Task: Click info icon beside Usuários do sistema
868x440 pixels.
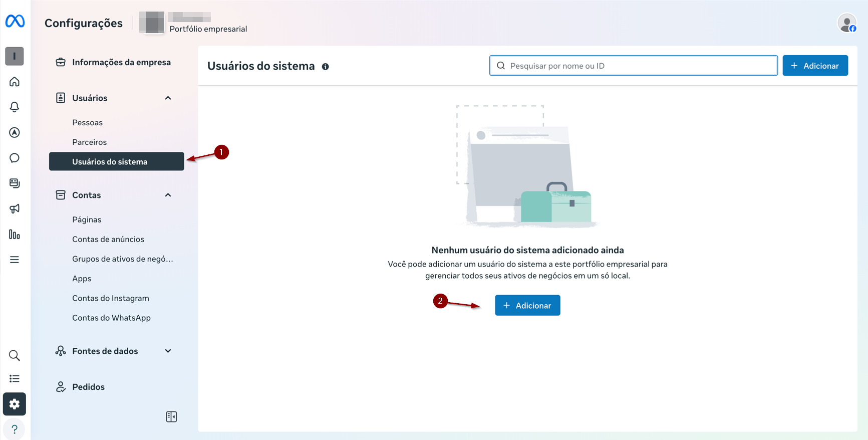Action: tap(326, 67)
